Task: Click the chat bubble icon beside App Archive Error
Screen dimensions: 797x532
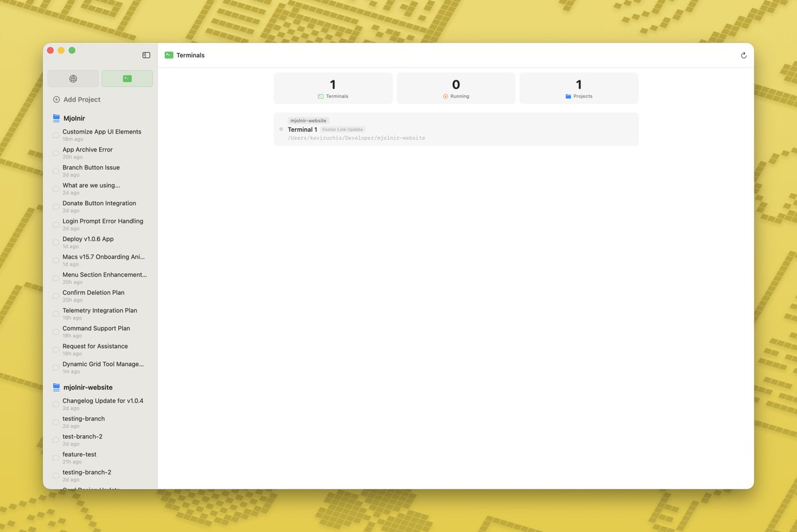Action: (x=56, y=153)
